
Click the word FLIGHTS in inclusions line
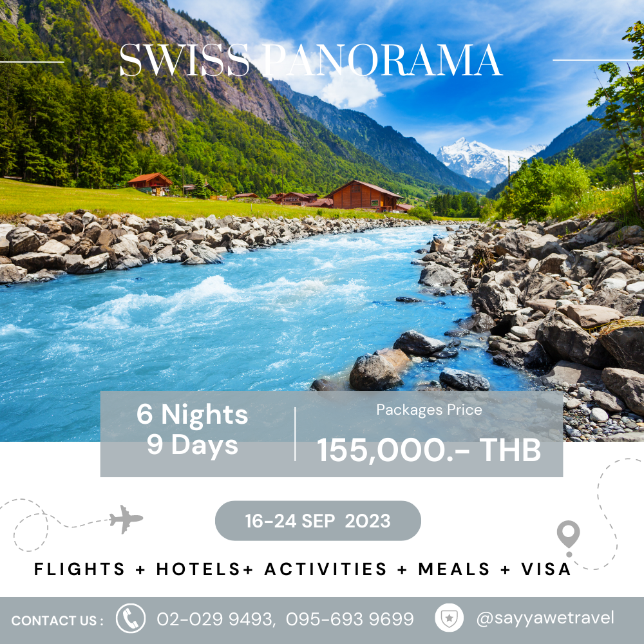[80, 569]
